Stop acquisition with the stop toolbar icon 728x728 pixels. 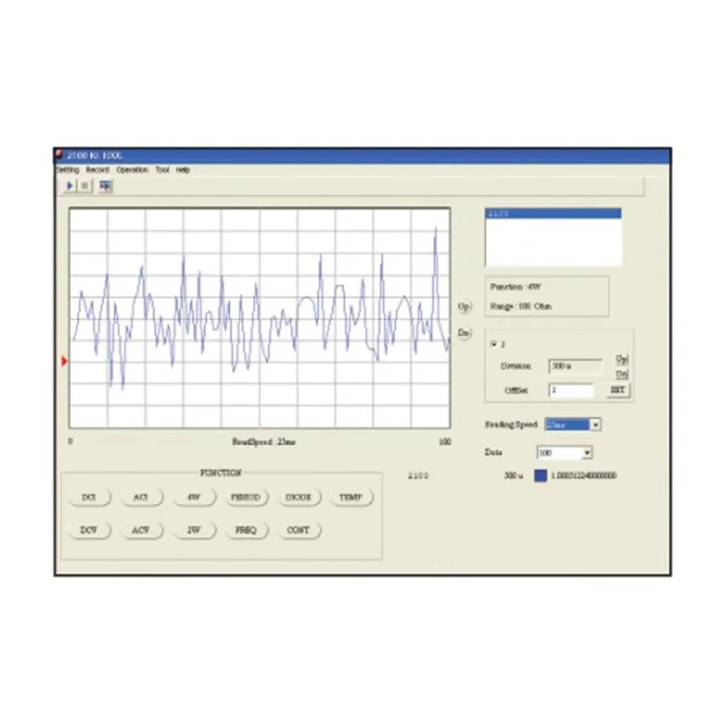[x=85, y=187]
